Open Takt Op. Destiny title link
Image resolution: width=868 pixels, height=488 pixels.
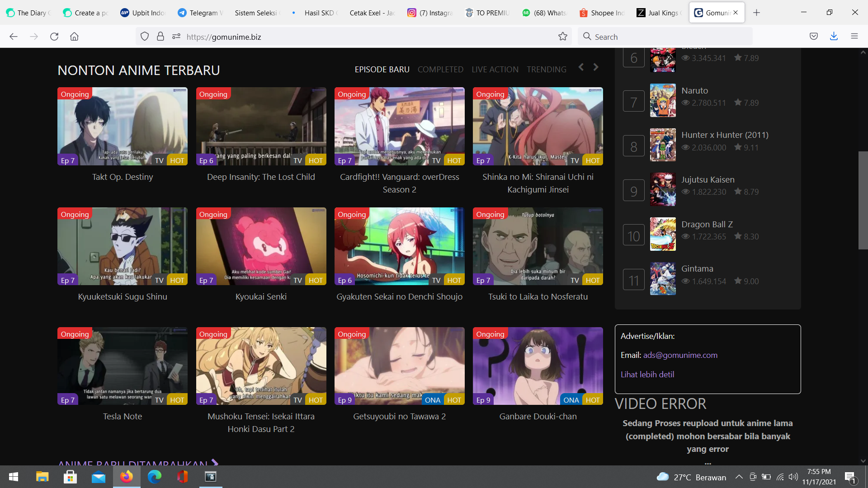tap(123, 177)
